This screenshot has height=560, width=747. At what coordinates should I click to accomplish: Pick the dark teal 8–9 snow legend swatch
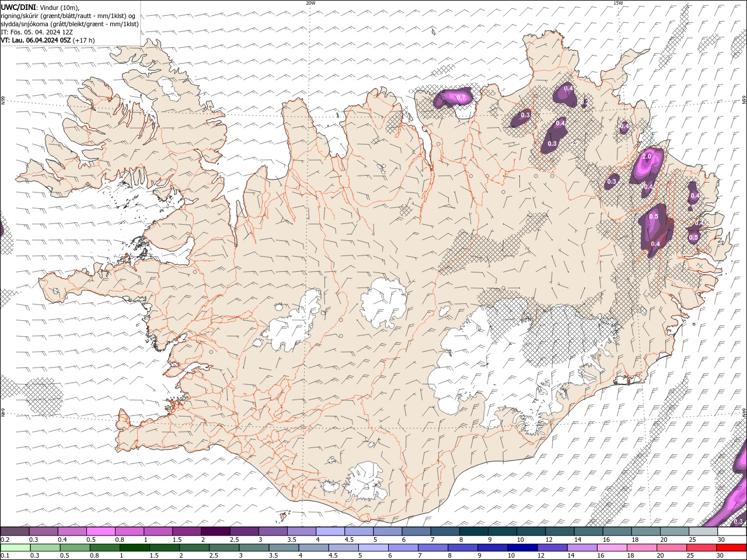[x=473, y=531]
